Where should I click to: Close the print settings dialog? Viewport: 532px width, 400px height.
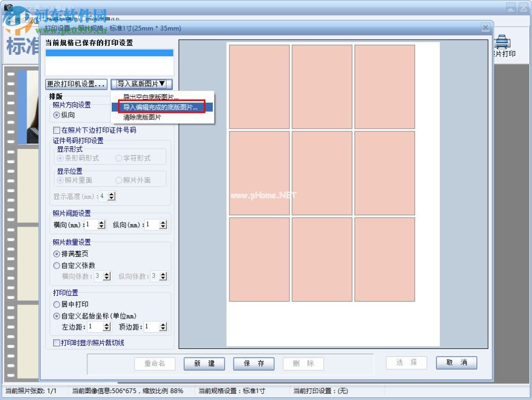click(485, 27)
